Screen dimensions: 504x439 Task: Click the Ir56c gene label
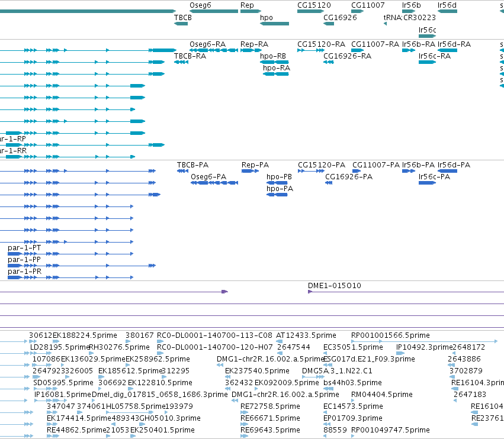427,30
